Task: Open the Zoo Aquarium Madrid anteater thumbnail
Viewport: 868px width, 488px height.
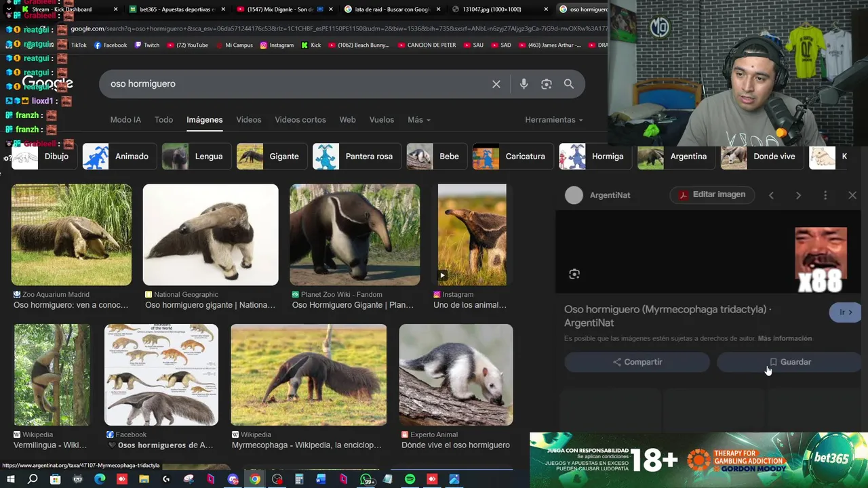Action: point(71,235)
